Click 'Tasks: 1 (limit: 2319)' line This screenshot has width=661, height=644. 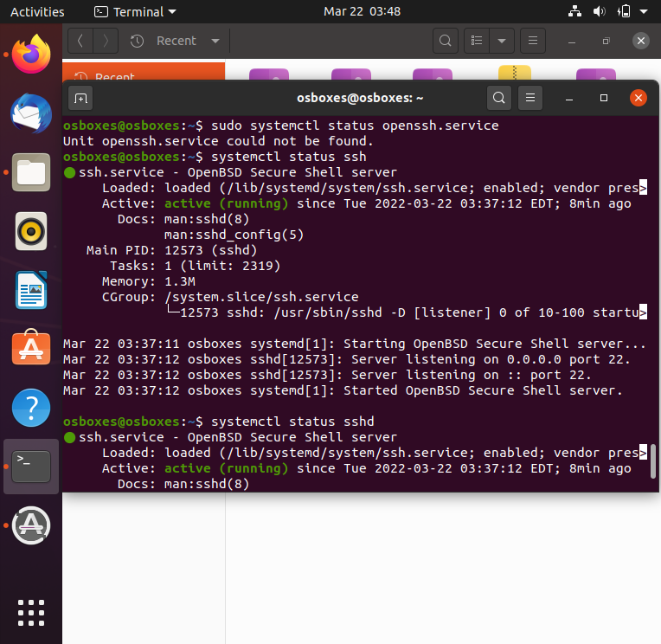196,266
